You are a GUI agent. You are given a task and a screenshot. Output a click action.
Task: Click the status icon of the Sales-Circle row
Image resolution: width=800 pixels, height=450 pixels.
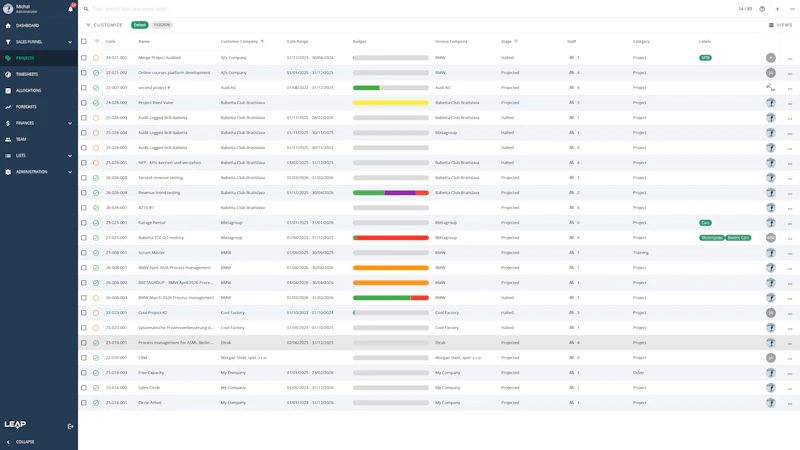tap(96, 388)
